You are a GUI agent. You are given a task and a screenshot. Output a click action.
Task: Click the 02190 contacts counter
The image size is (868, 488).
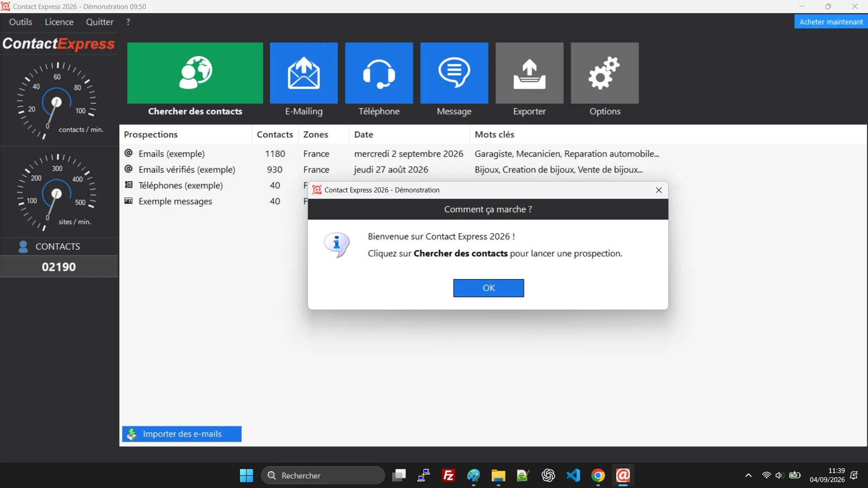59,267
